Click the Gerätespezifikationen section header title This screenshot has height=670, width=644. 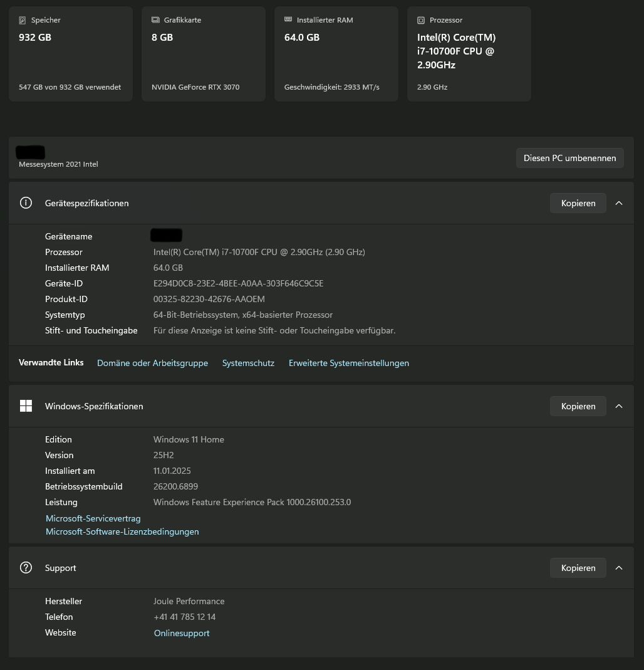tap(86, 204)
